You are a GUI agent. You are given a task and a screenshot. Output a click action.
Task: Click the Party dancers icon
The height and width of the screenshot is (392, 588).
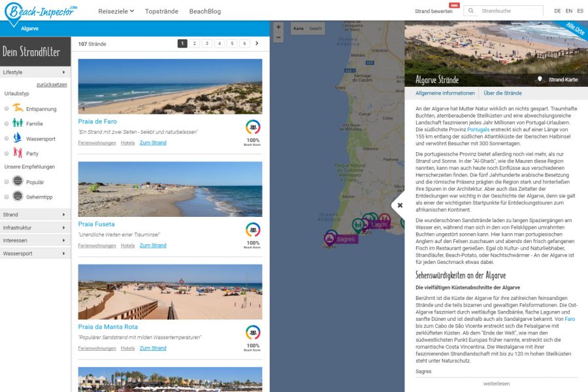18,152
